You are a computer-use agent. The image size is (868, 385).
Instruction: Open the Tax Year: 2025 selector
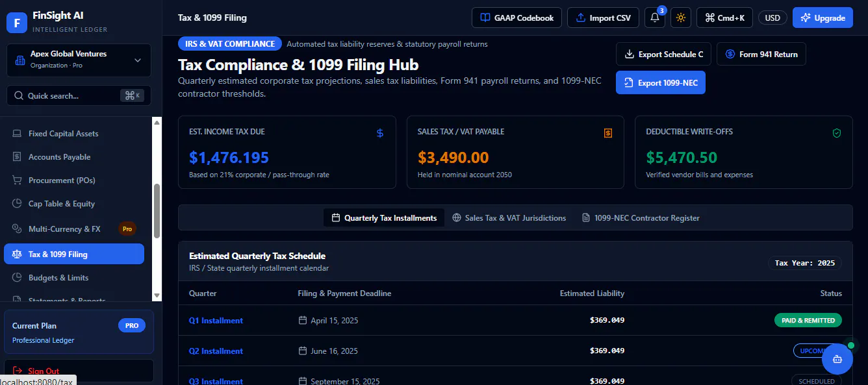click(x=805, y=263)
